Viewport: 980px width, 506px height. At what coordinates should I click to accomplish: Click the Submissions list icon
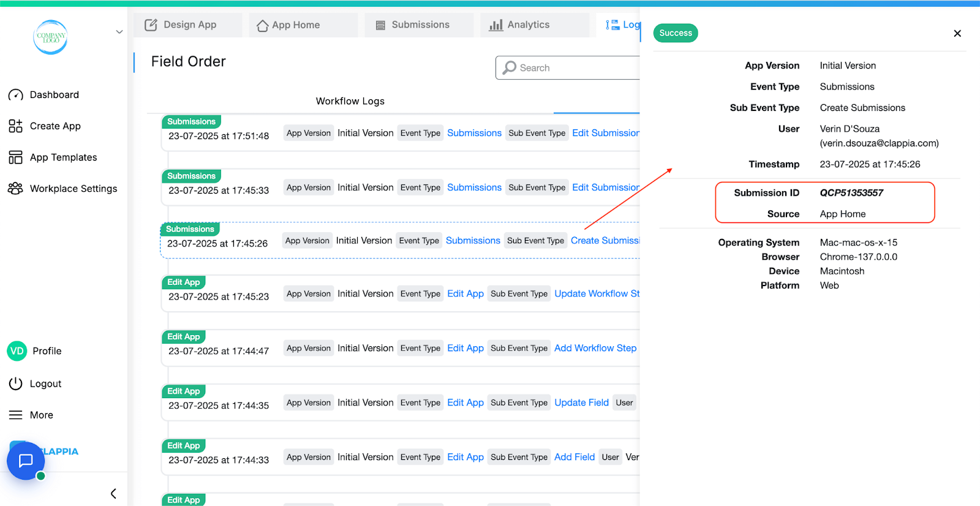point(380,26)
